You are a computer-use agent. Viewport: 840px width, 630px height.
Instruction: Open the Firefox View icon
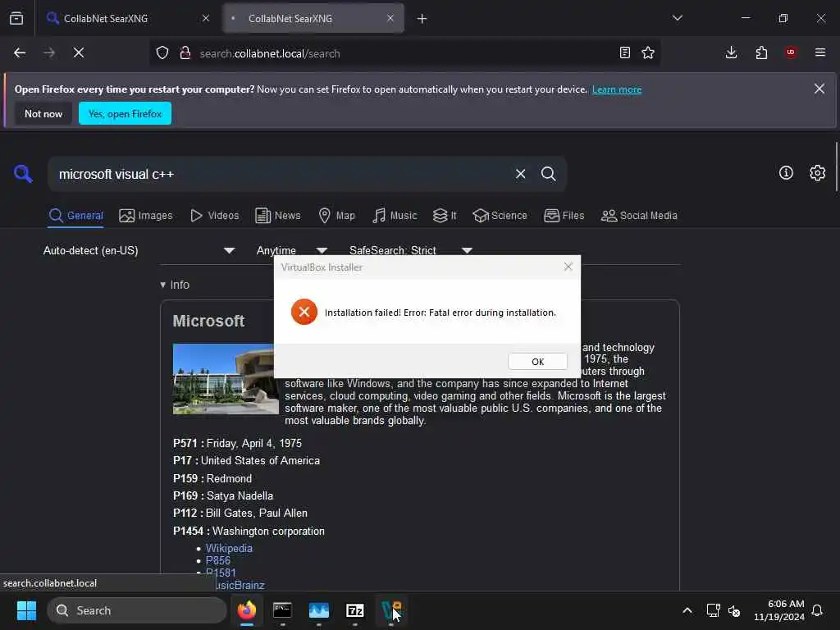(16, 19)
